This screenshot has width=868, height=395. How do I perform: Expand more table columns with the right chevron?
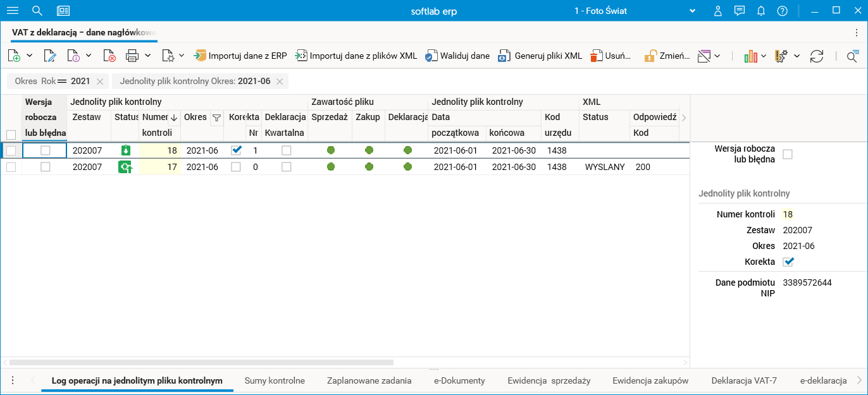coord(683,118)
